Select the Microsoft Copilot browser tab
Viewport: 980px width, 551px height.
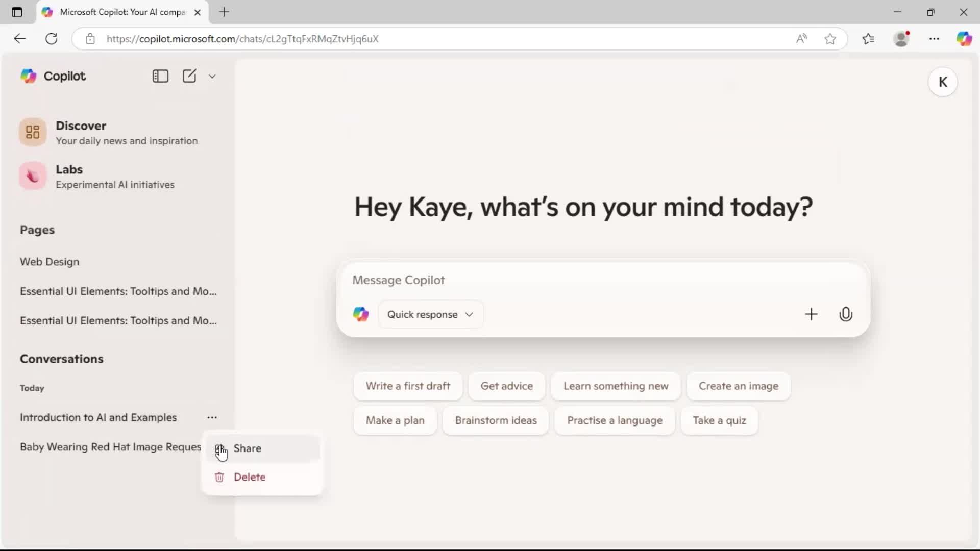(x=122, y=12)
